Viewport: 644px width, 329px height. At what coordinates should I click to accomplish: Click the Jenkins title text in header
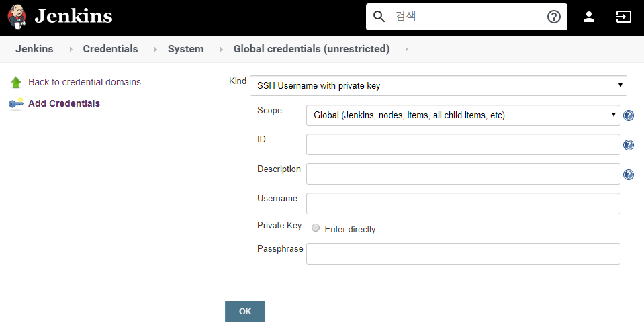(x=73, y=16)
